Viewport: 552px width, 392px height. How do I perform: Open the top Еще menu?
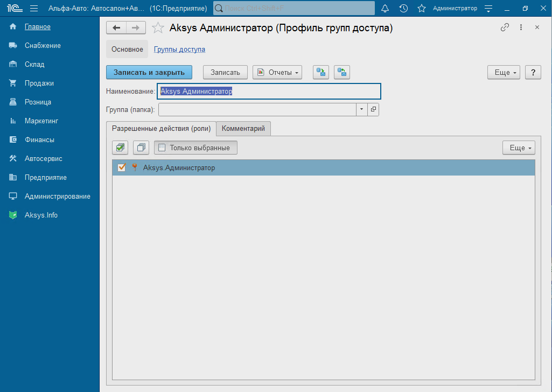click(x=504, y=72)
